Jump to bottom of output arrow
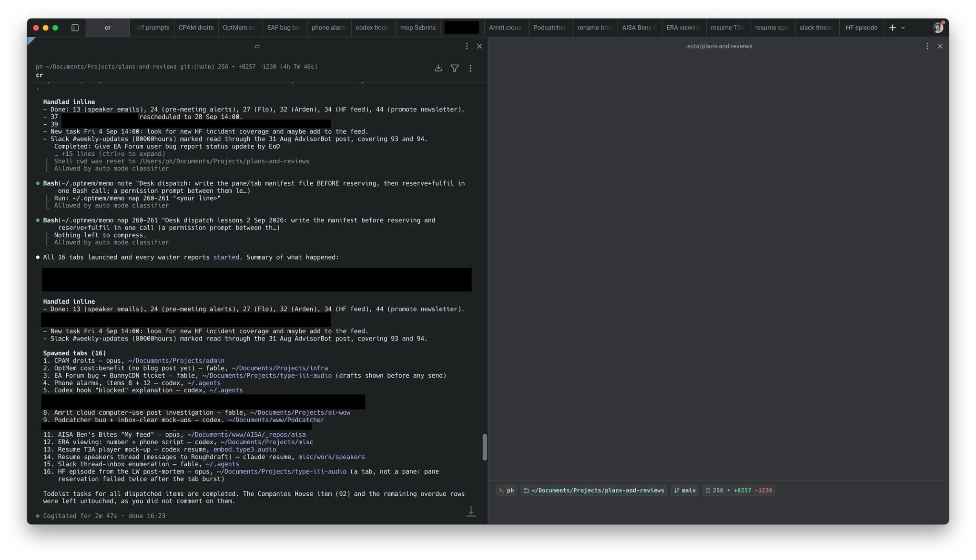Viewport: 976px width, 560px height. (x=471, y=511)
